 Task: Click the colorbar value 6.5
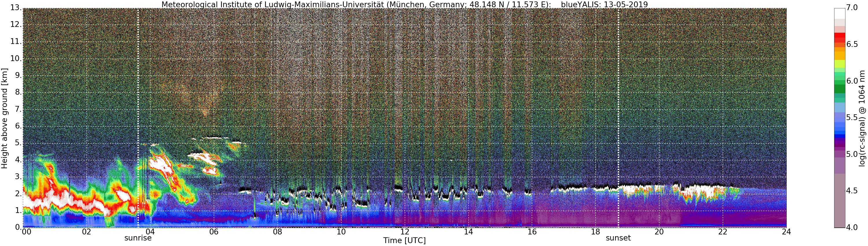[852, 45]
